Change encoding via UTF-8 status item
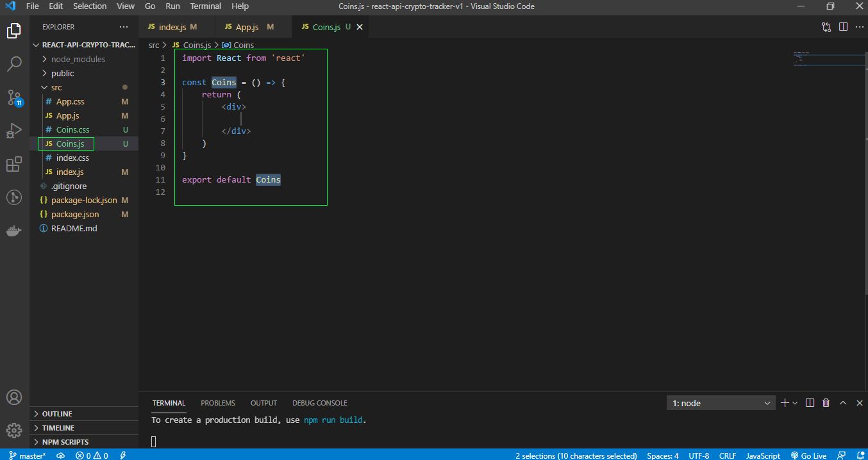This screenshot has height=460, width=868. click(x=699, y=456)
